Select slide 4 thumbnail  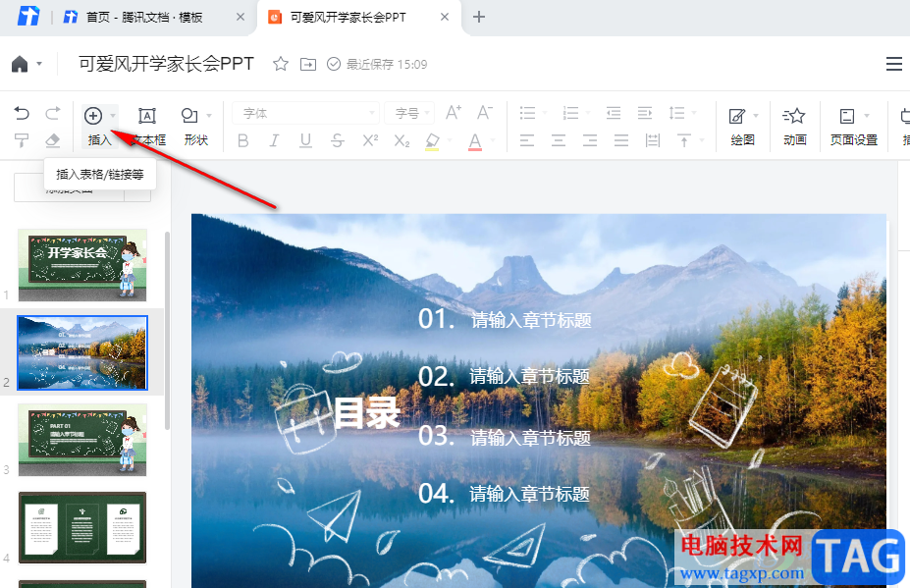82,528
